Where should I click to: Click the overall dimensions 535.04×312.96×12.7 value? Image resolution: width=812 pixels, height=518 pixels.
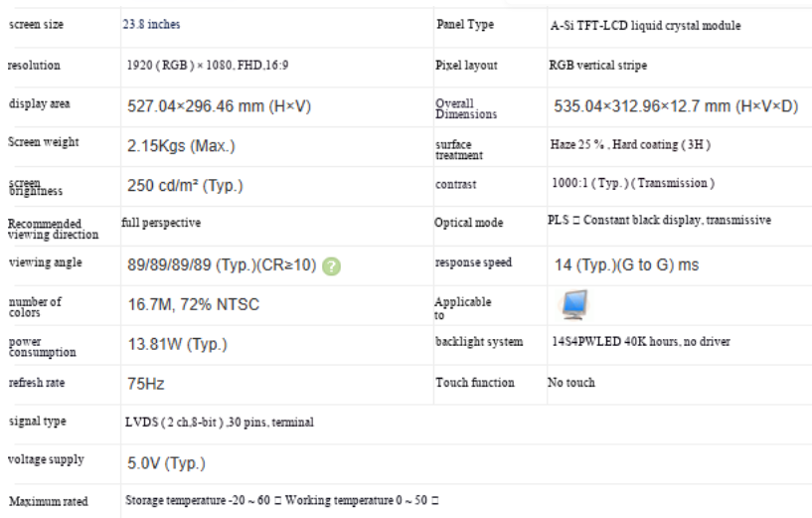coord(676,106)
